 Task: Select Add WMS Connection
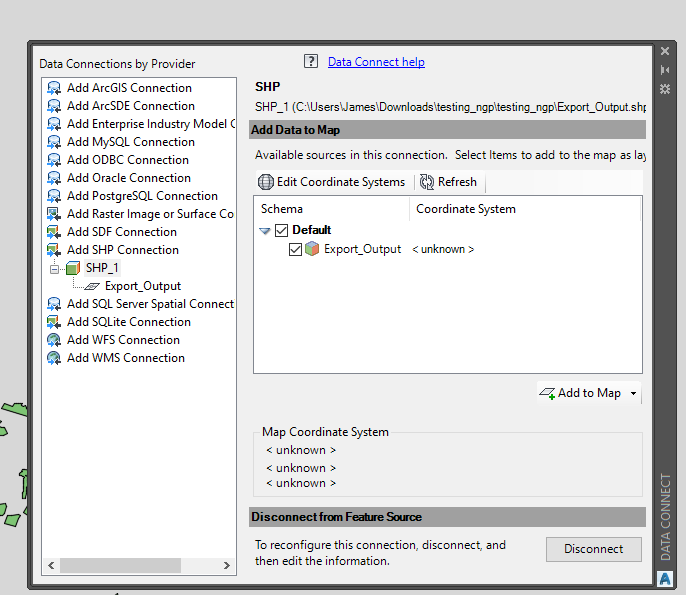[126, 358]
